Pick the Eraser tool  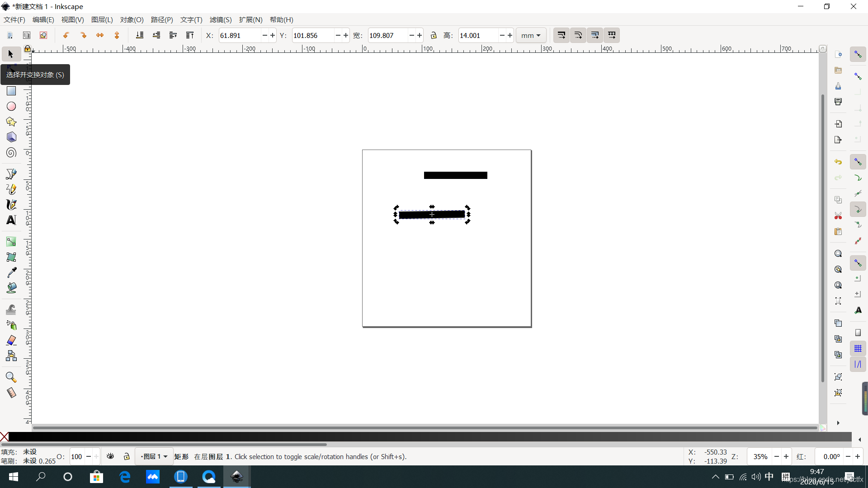pyautogui.click(x=11, y=340)
